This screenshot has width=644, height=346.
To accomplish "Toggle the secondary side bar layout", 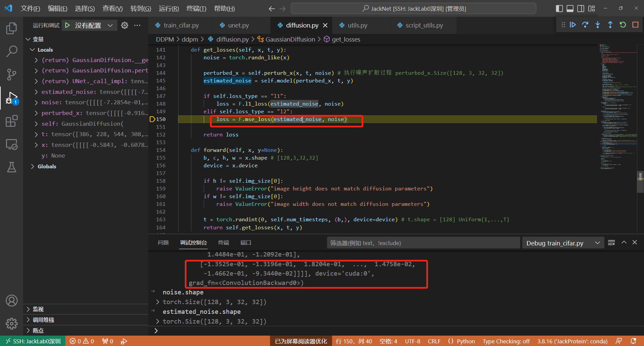I will 581,8.
